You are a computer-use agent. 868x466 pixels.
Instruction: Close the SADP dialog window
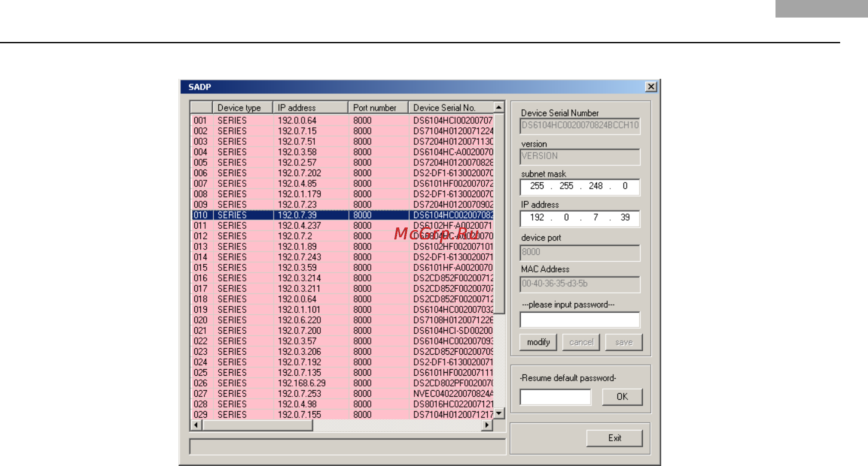[651, 87]
